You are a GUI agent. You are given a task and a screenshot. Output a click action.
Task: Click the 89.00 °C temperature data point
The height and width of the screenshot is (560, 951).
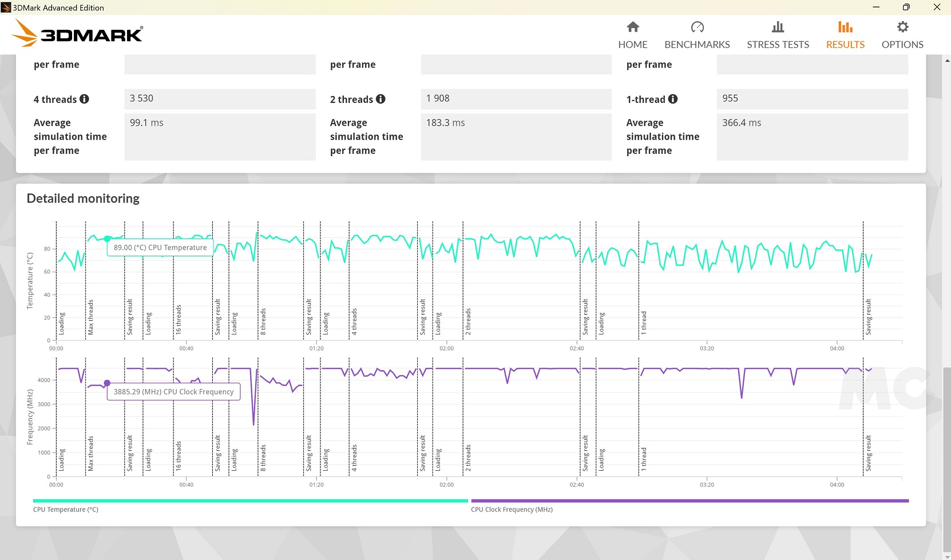click(x=107, y=239)
